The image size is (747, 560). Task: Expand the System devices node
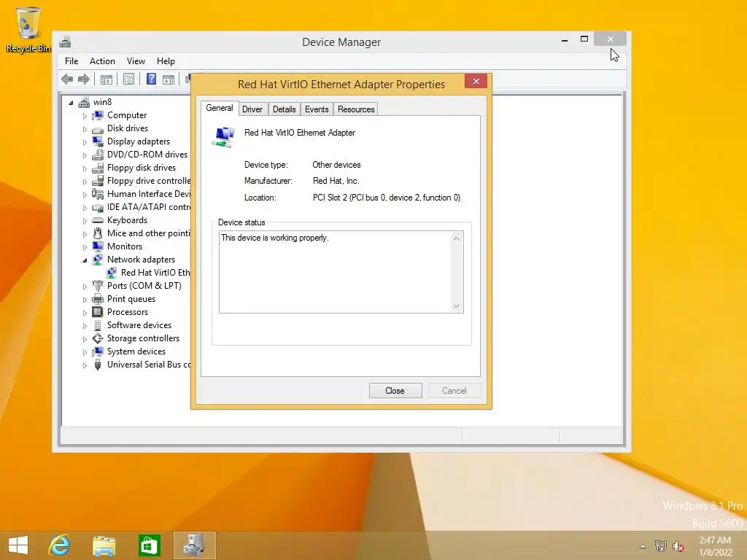point(85,352)
